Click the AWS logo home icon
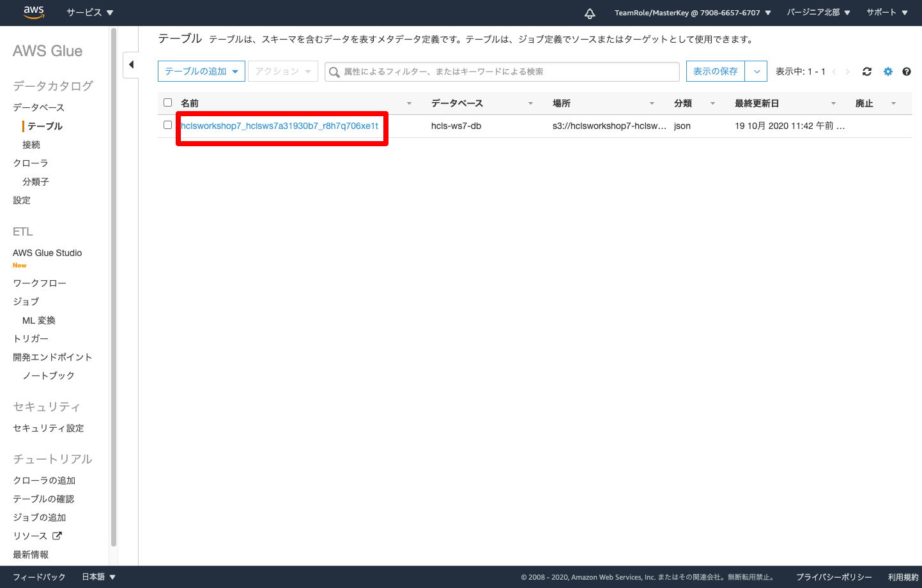 tap(34, 12)
